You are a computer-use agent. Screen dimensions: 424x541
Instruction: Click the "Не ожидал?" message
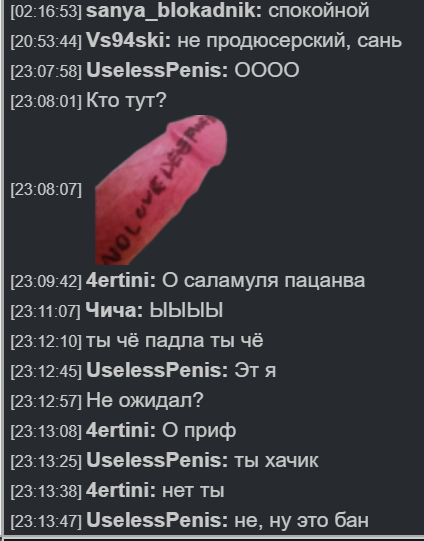point(145,401)
